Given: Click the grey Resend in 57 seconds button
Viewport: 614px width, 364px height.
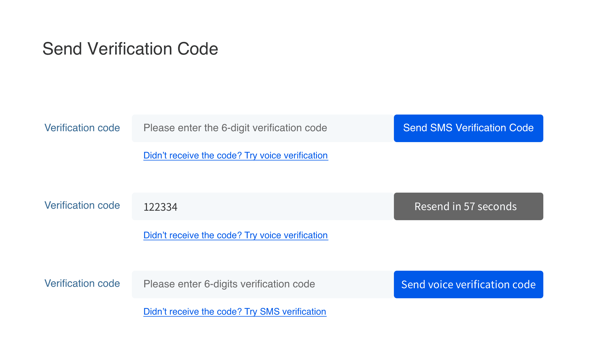Looking at the screenshot, I should click(468, 206).
